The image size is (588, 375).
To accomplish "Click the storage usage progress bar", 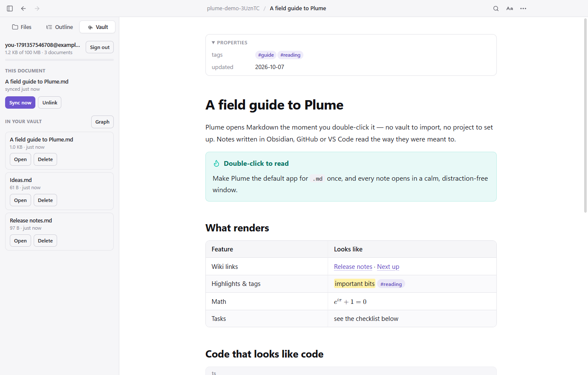I will (59, 60).
